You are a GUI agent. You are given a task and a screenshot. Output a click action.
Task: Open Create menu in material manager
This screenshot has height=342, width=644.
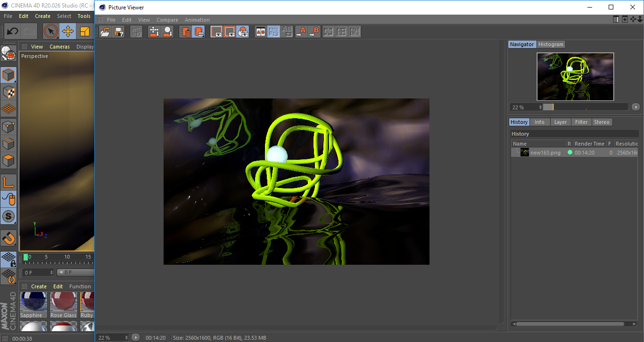(39, 286)
